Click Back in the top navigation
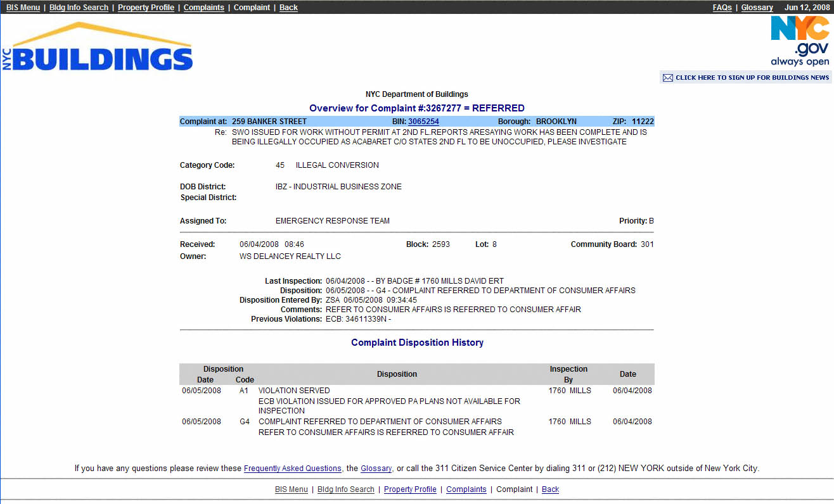Screen dimensions: 834x504 [288, 8]
